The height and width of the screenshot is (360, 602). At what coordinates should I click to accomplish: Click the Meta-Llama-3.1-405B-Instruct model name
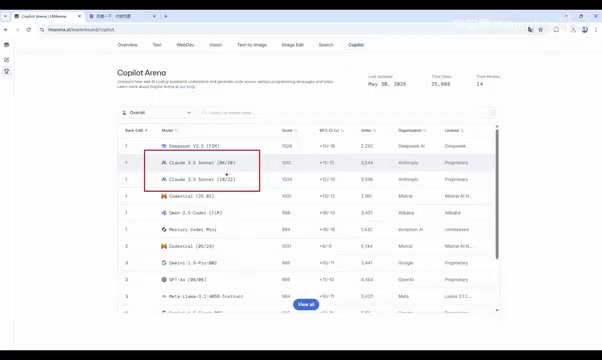pos(206,296)
